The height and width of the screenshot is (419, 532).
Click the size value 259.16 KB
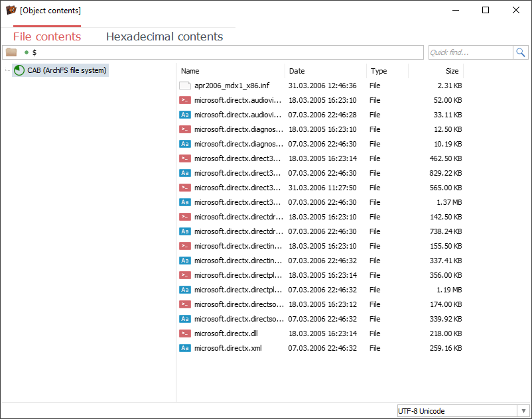pos(446,348)
